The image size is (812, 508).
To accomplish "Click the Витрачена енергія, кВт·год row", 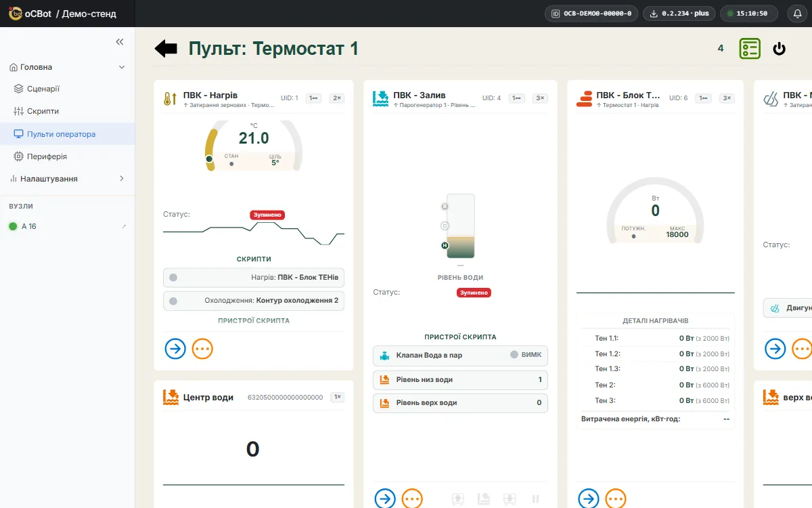I will point(655,419).
